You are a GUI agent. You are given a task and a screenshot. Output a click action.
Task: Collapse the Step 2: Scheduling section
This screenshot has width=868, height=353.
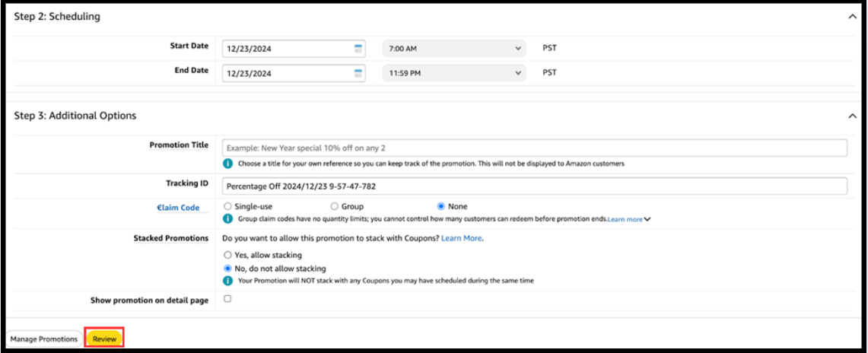click(x=852, y=16)
